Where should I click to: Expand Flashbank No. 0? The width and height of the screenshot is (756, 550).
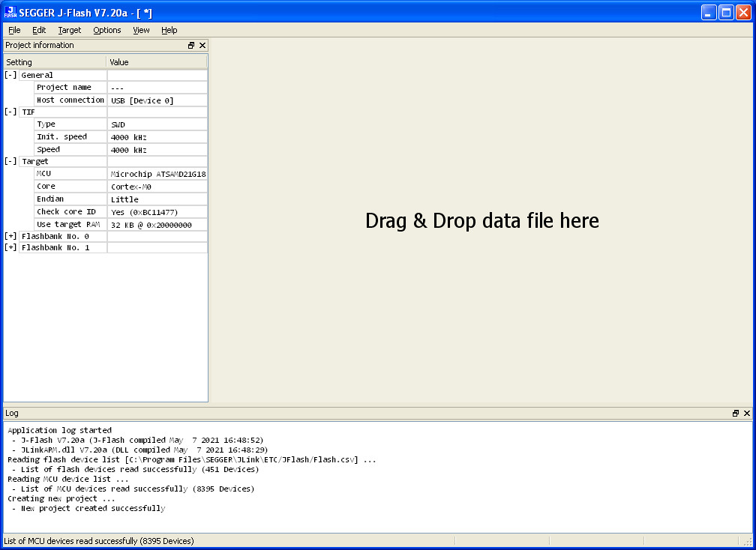click(10, 236)
